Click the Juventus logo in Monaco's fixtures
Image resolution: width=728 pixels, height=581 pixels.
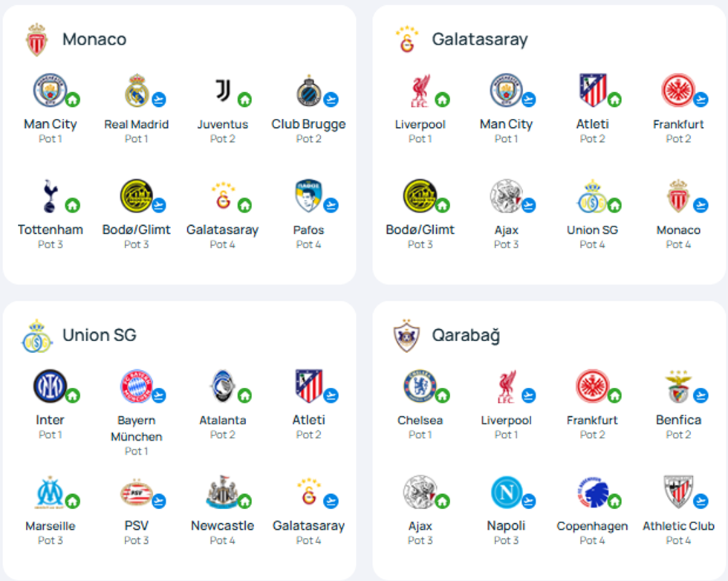coord(223,91)
